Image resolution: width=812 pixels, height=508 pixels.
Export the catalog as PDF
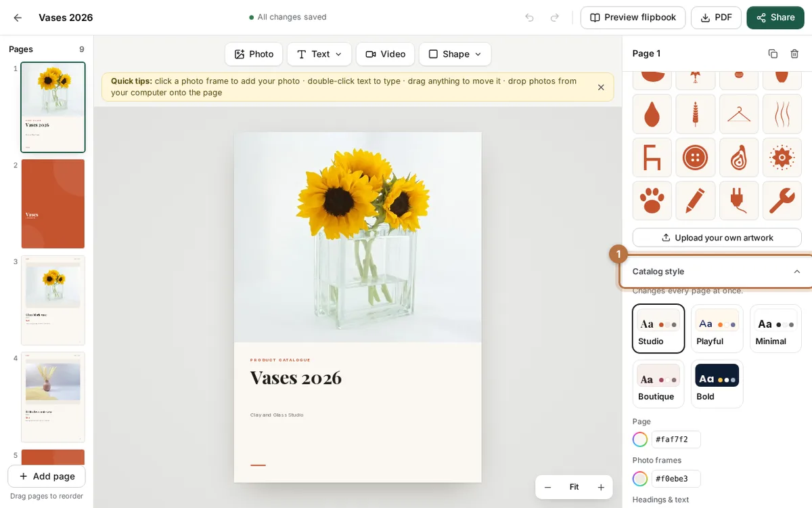point(716,18)
